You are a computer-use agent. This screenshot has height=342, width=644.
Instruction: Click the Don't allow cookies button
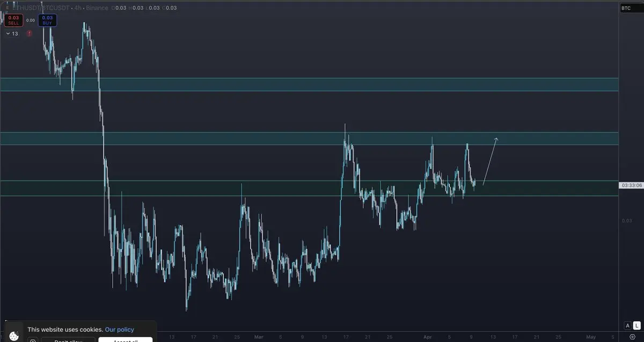[x=68, y=339]
